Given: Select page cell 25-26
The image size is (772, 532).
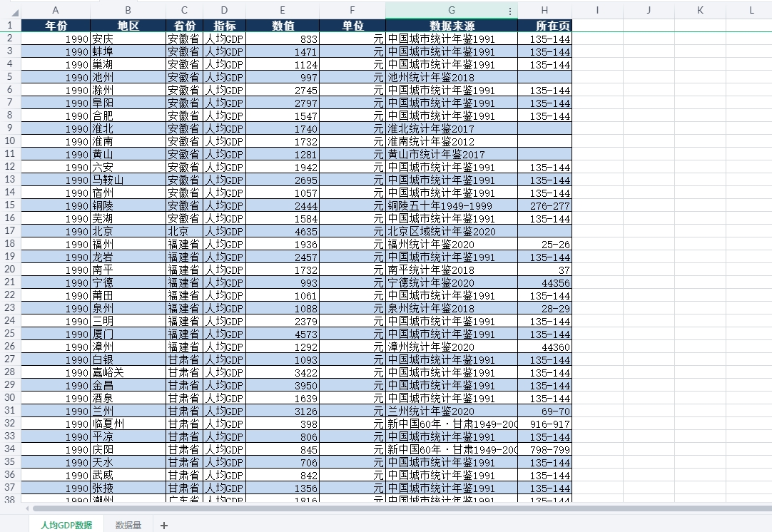Looking at the screenshot, I should click(x=544, y=244).
